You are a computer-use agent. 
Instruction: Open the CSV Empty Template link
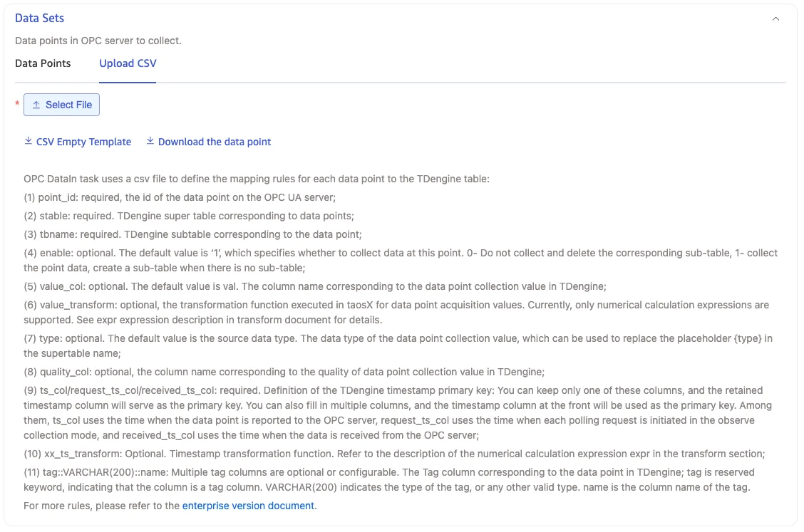click(x=83, y=142)
